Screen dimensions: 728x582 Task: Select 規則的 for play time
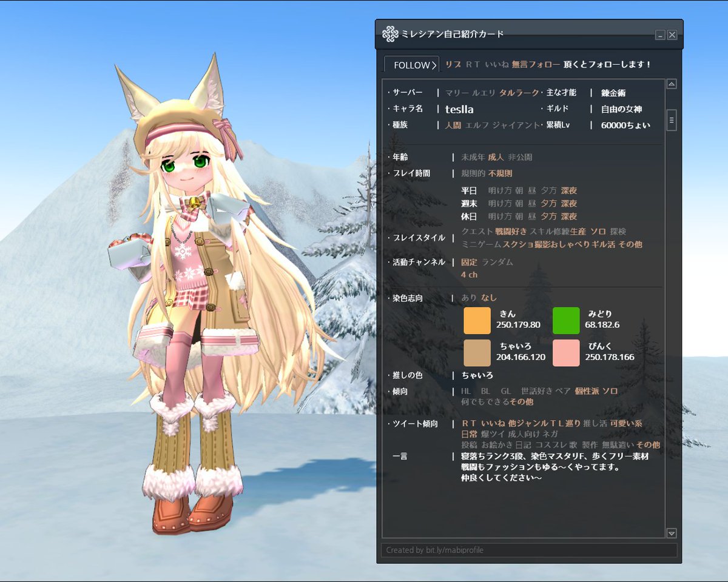click(x=473, y=173)
